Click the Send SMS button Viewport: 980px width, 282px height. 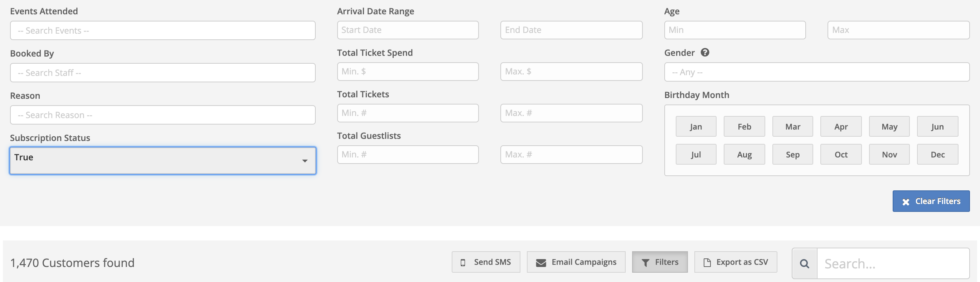(x=486, y=262)
